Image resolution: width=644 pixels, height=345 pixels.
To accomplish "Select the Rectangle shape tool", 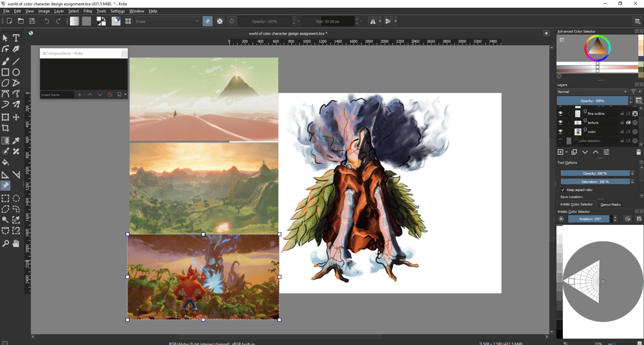I will [5, 72].
